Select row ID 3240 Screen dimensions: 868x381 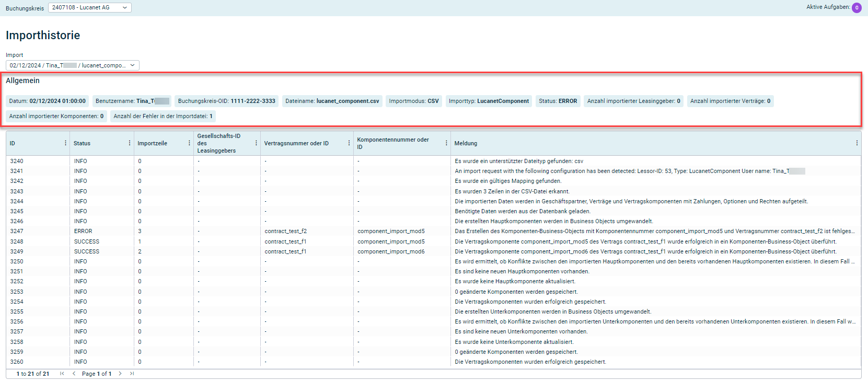coord(17,161)
